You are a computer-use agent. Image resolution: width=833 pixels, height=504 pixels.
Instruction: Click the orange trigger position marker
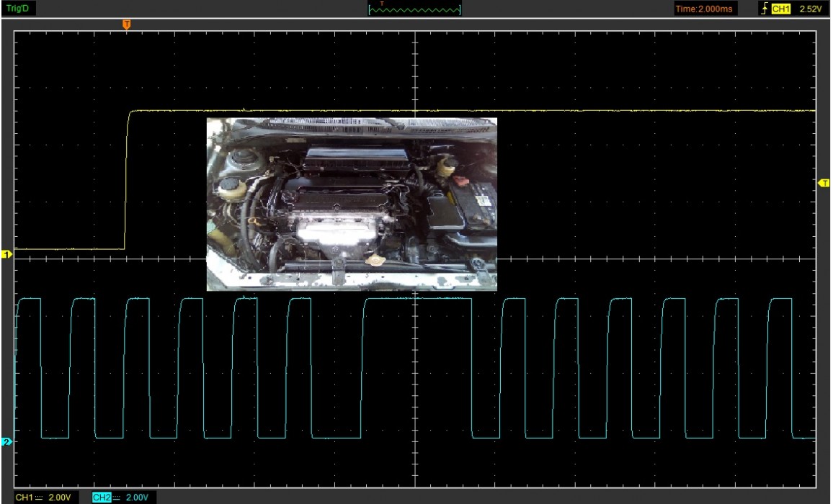tap(127, 24)
